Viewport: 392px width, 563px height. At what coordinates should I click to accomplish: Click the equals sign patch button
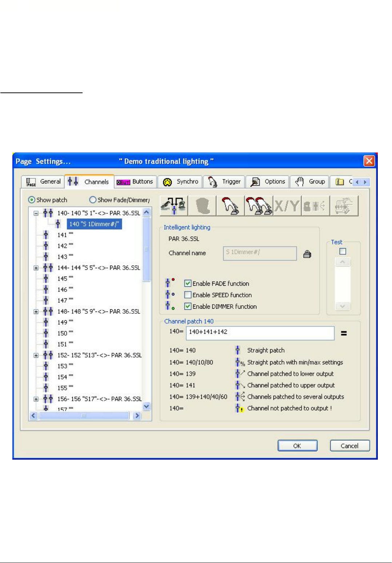pos(344,333)
